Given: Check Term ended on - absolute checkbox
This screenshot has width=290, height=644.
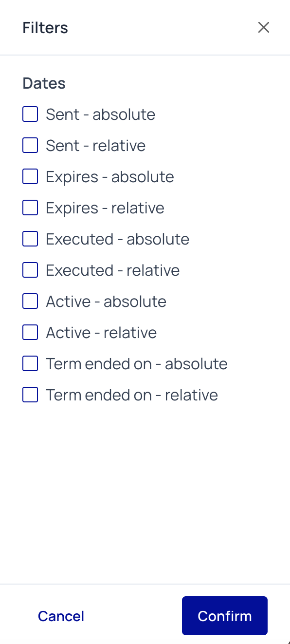Looking at the screenshot, I should (x=30, y=364).
